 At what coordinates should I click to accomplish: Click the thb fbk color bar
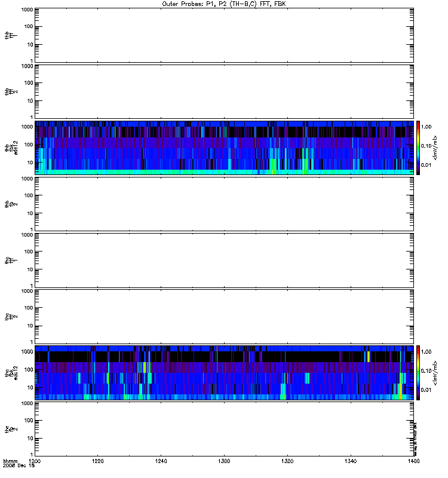coord(418,148)
